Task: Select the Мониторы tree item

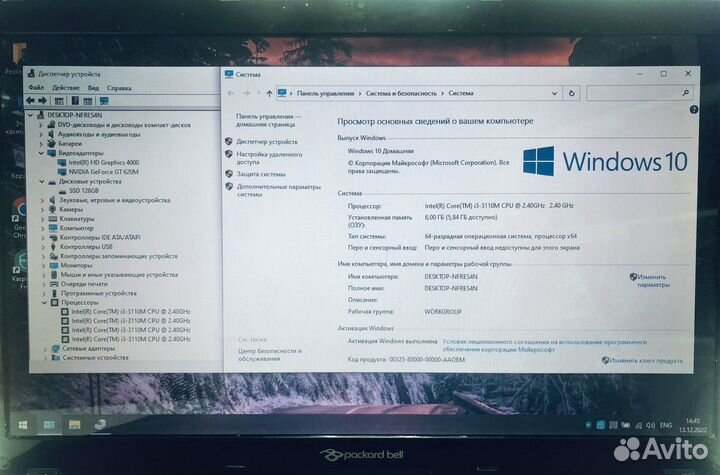Action: pyautogui.click(x=76, y=265)
